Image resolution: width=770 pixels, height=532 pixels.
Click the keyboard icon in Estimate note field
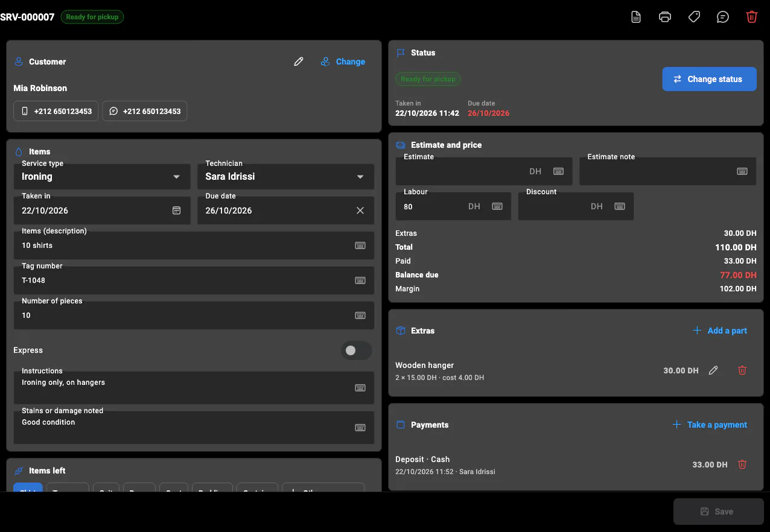[742, 171]
